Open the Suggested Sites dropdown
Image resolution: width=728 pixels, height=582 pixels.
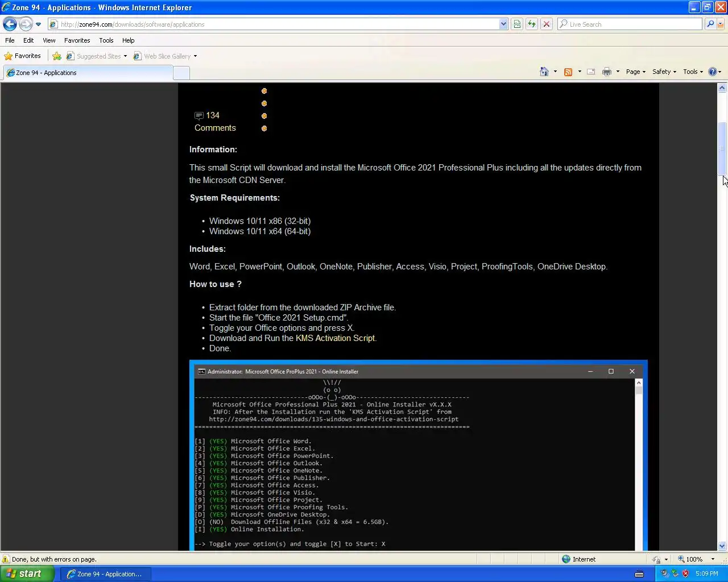(97, 56)
